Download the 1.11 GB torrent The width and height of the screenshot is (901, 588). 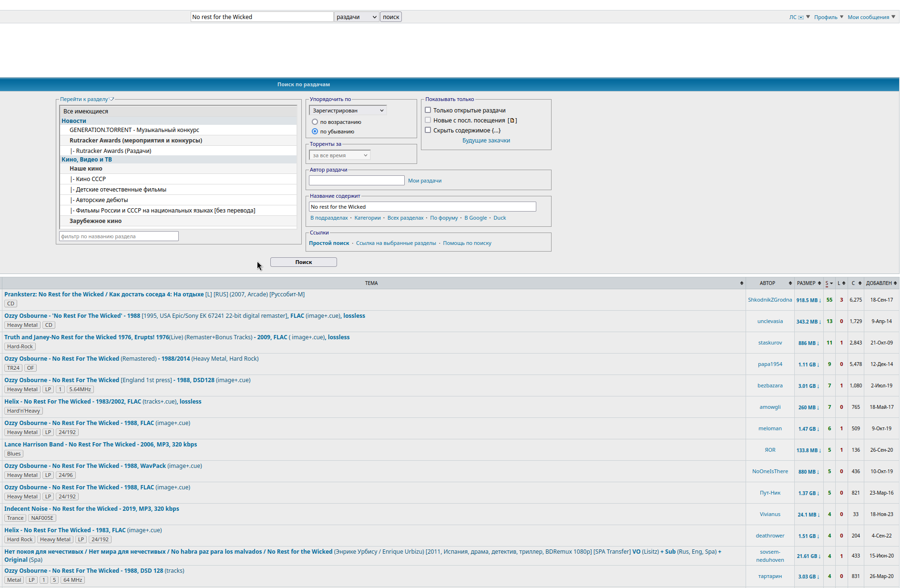tap(809, 365)
